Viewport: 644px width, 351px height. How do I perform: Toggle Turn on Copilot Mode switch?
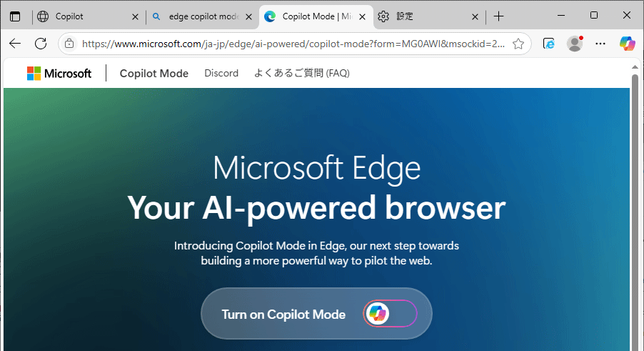point(390,314)
